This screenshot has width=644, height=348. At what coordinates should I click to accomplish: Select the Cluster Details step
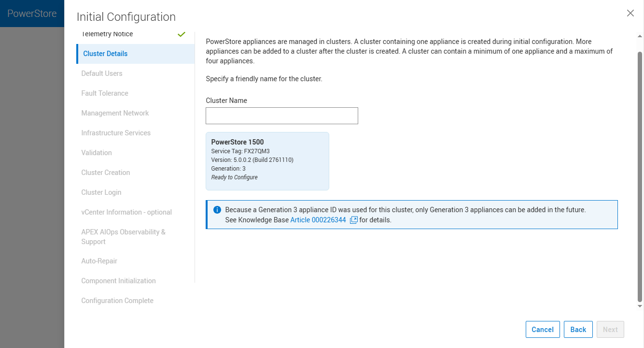pos(135,54)
